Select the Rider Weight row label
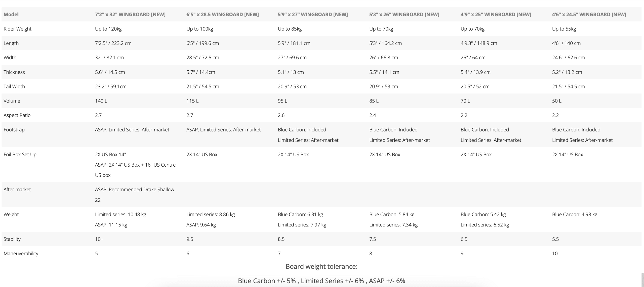The width and height of the screenshot is (644, 287). click(17, 29)
